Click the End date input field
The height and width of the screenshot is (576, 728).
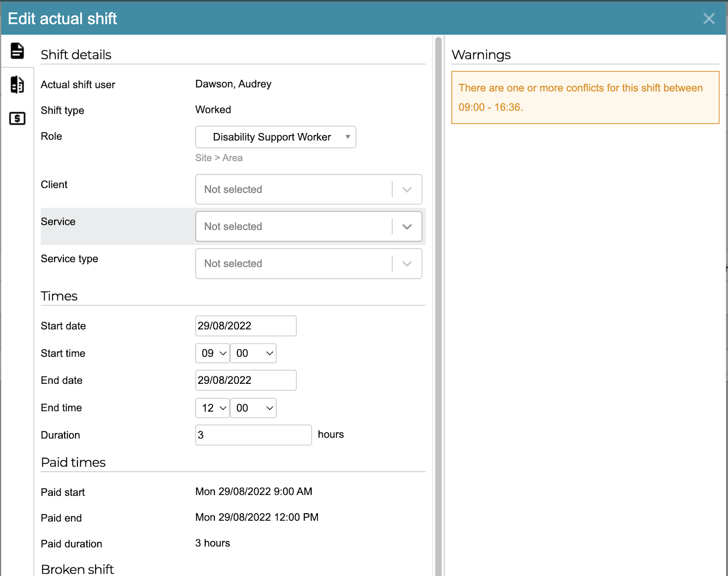pos(246,380)
